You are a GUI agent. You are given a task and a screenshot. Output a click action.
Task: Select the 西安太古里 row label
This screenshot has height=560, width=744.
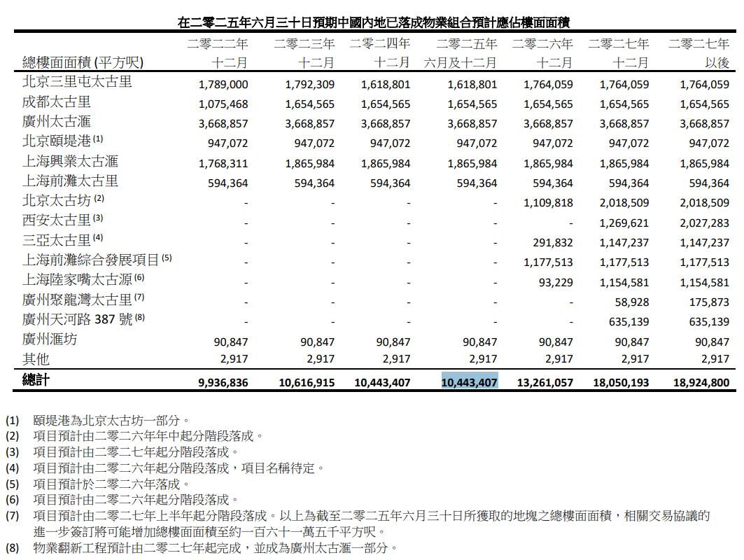coord(57,220)
